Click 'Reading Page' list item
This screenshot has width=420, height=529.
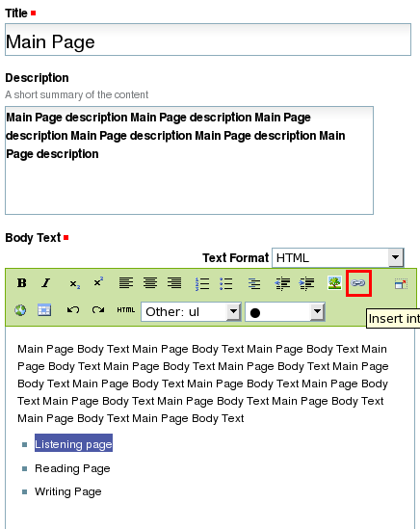tap(72, 468)
